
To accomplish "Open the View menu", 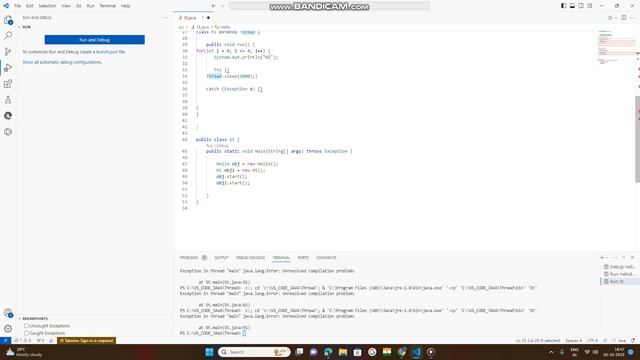I will click(x=66, y=6).
